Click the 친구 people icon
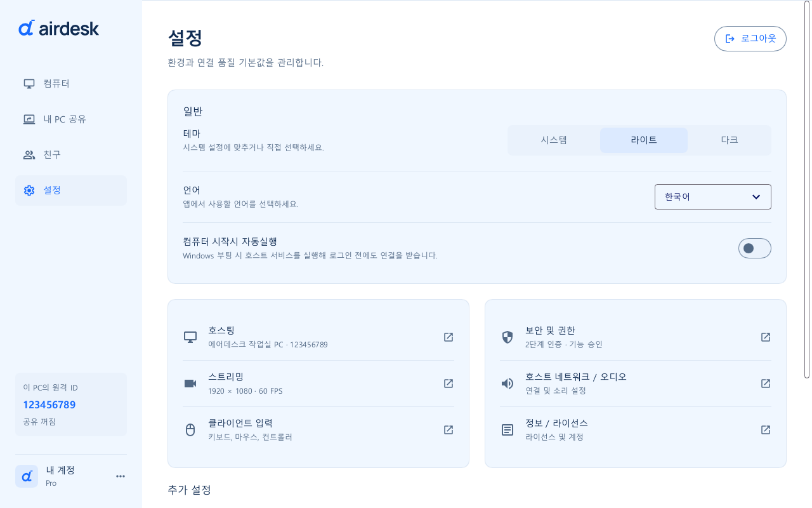 (x=29, y=155)
